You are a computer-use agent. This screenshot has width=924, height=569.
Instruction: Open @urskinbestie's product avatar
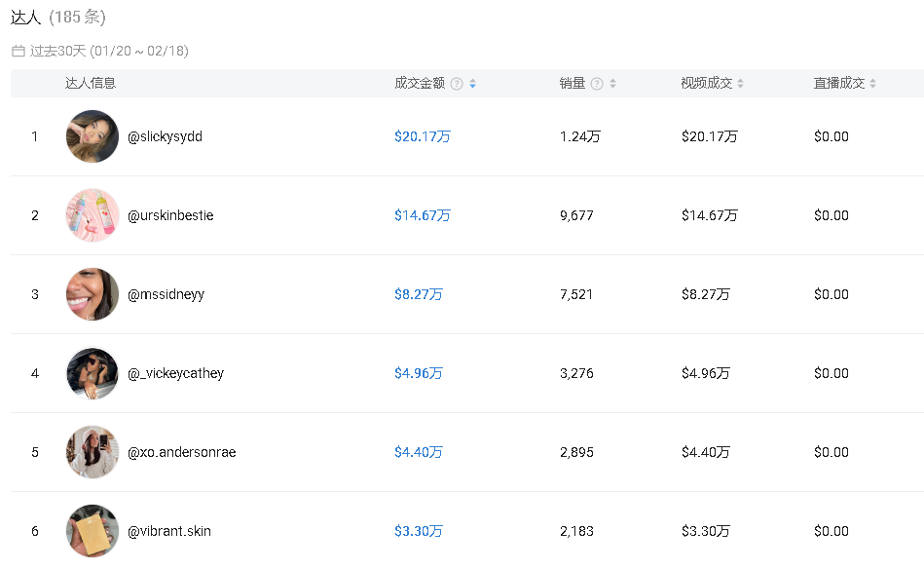pyautogui.click(x=92, y=215)
